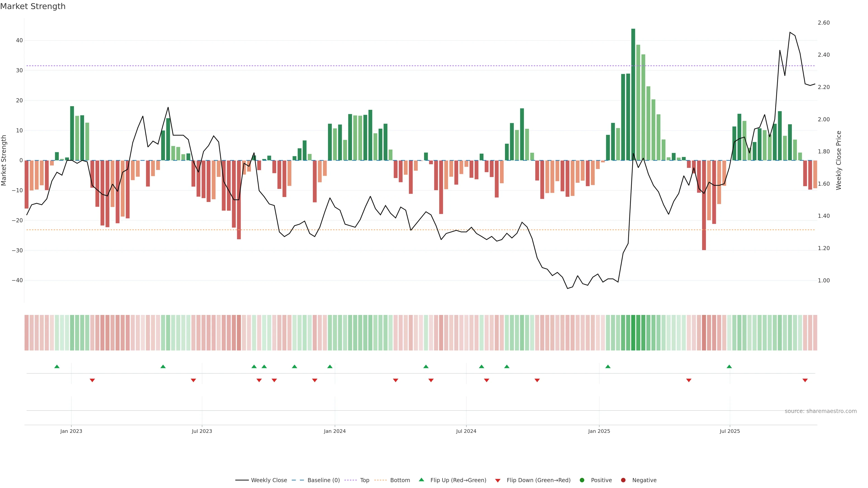Click the Jan 2024 x-axis label

[335, 431]
